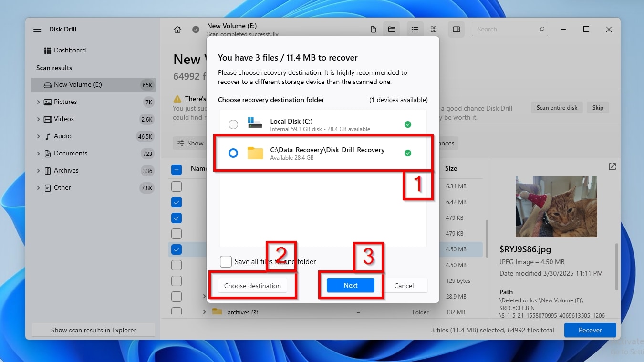This screenshot has height=362, width=644.
Task: Select the Local Disk (C:) radio button
Action: (233, 124)
